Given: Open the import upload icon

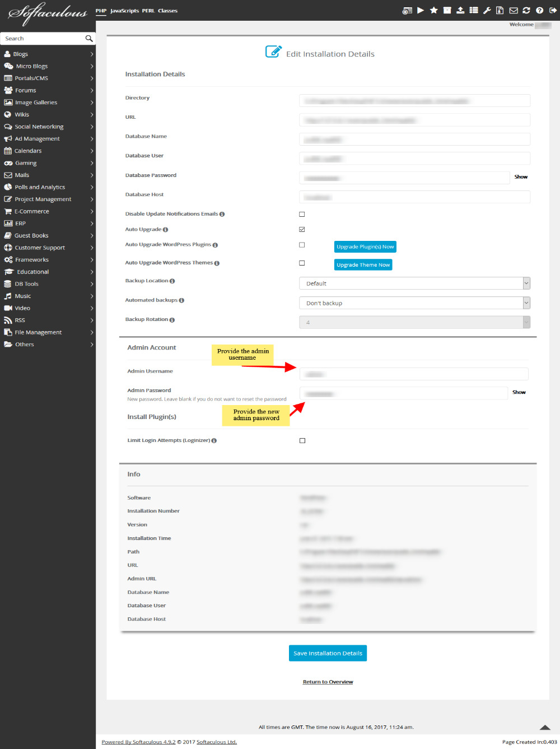Looking at the screenshot, I should click(460, 11).
